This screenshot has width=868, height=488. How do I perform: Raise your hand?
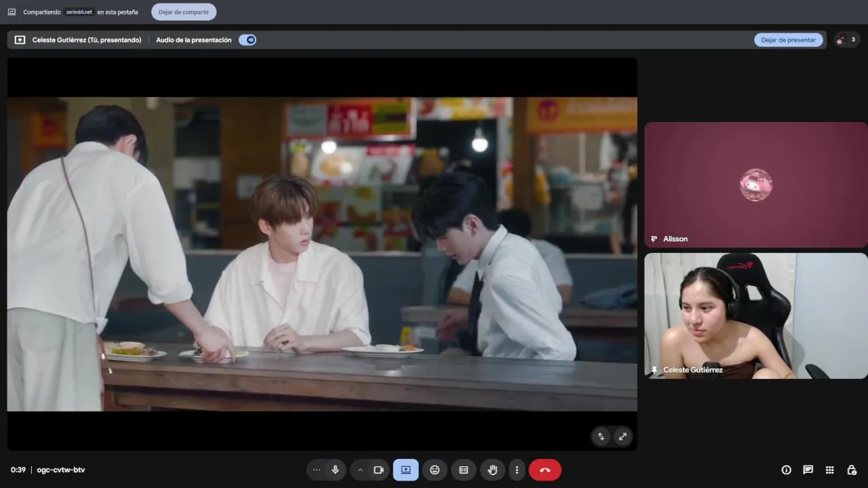point(493,470)
